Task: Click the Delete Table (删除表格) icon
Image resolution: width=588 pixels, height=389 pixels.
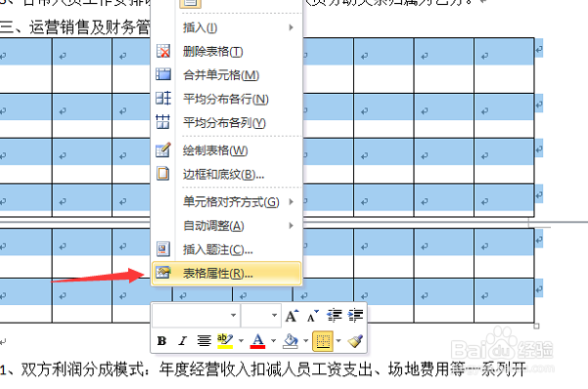Action: [163, 51]
